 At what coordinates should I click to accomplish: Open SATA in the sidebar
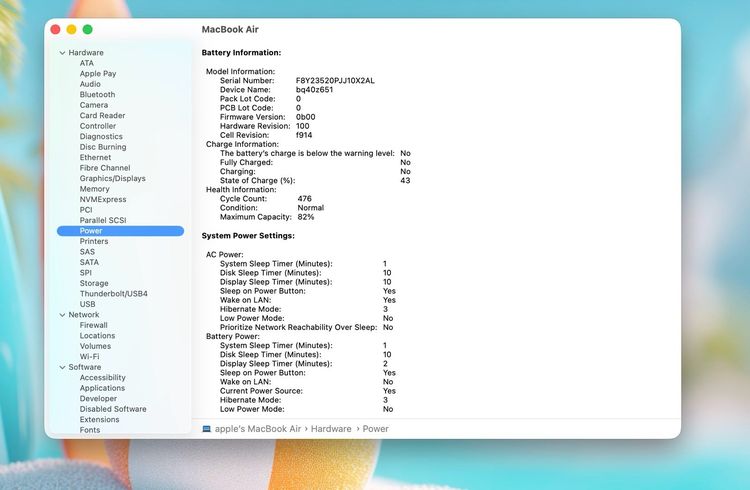click(x=89, y=262)
